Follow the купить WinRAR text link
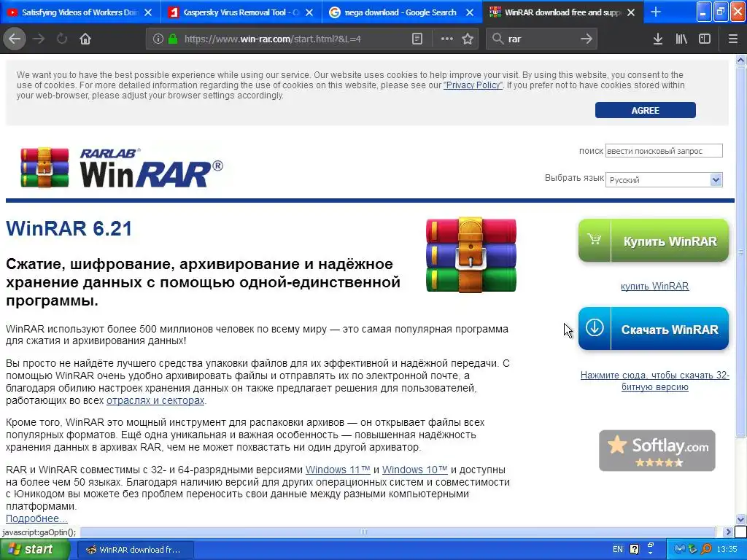Image resolution: width=747 pixels, height=560 pixels. tap(654, 286)
